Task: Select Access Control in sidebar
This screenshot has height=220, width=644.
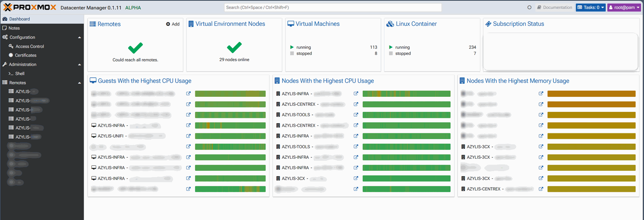Action: click(x=30, y=47)
